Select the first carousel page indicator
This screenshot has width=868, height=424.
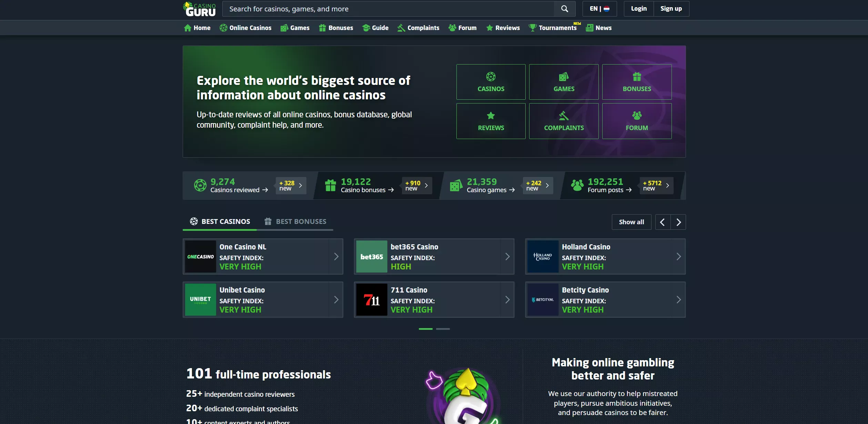click(425, 329)
